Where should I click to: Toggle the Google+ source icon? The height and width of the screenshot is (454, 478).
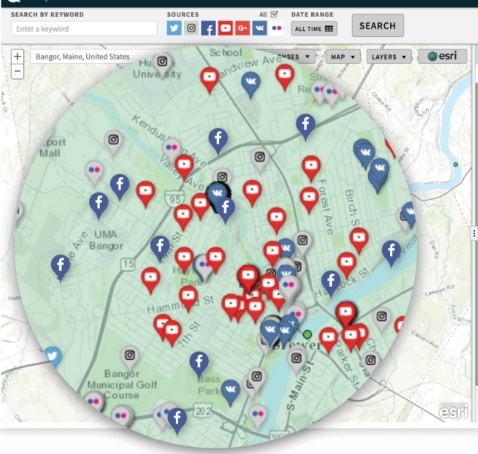tap(243, 28)
